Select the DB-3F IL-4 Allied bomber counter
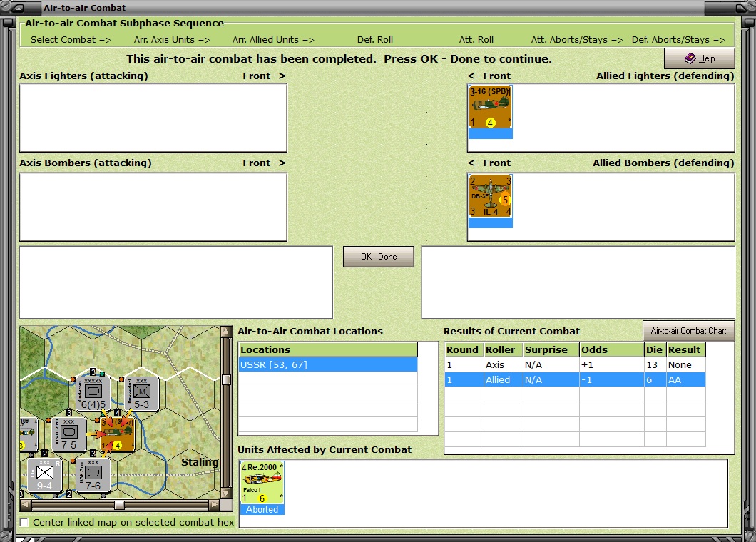756x542 pixels. [491, 196]
